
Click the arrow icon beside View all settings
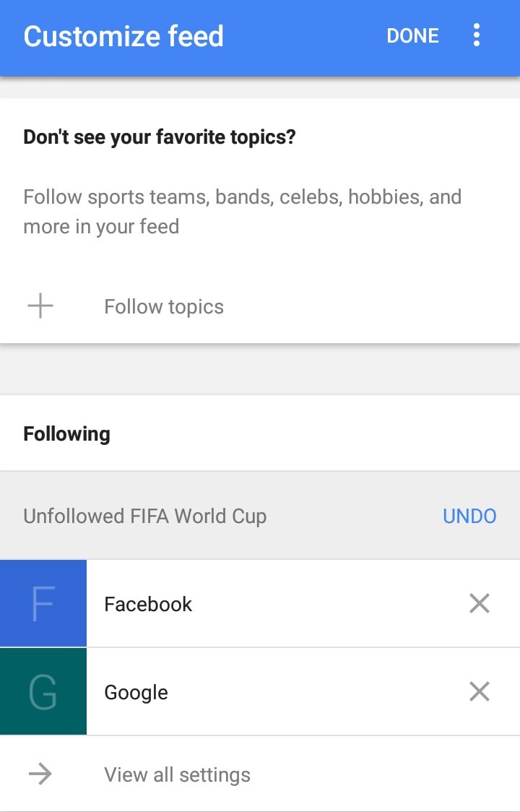[40, 774]
